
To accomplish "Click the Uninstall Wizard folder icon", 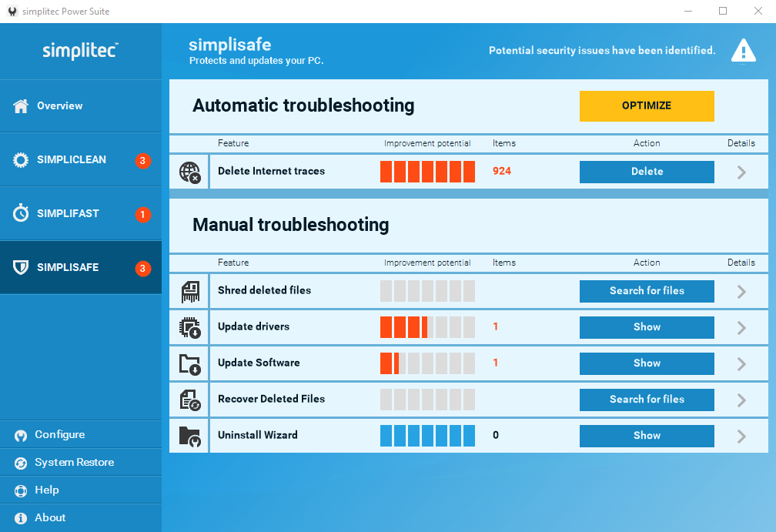I will (190, 437).
